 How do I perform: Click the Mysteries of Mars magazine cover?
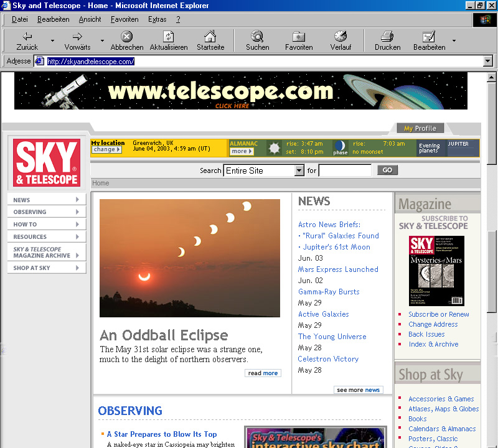click(x=436, y=271)
